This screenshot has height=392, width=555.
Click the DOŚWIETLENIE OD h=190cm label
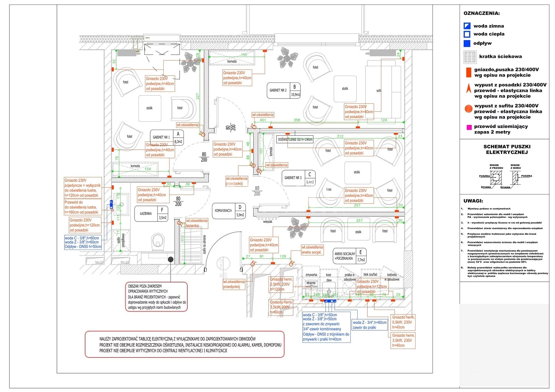pos(295,139)
